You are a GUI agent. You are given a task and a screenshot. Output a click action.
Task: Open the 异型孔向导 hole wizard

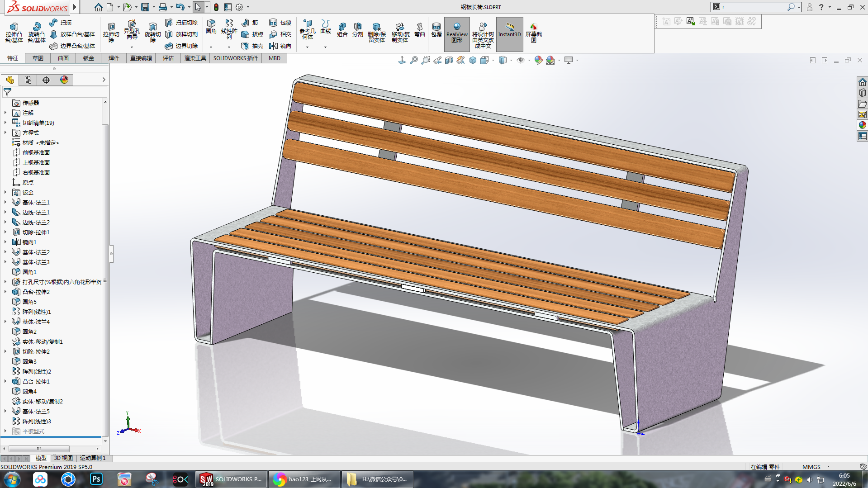[x=132, y=30]
